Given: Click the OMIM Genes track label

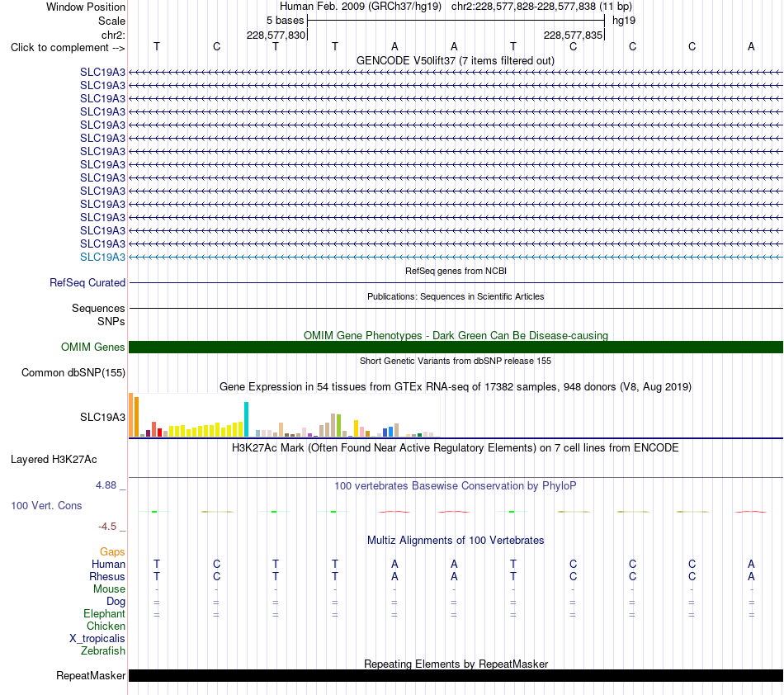Looking at the screenshot, I should [x=92, y=347].
